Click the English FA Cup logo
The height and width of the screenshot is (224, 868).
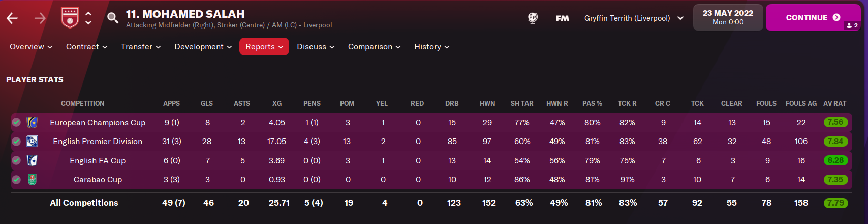click(32, 160)
